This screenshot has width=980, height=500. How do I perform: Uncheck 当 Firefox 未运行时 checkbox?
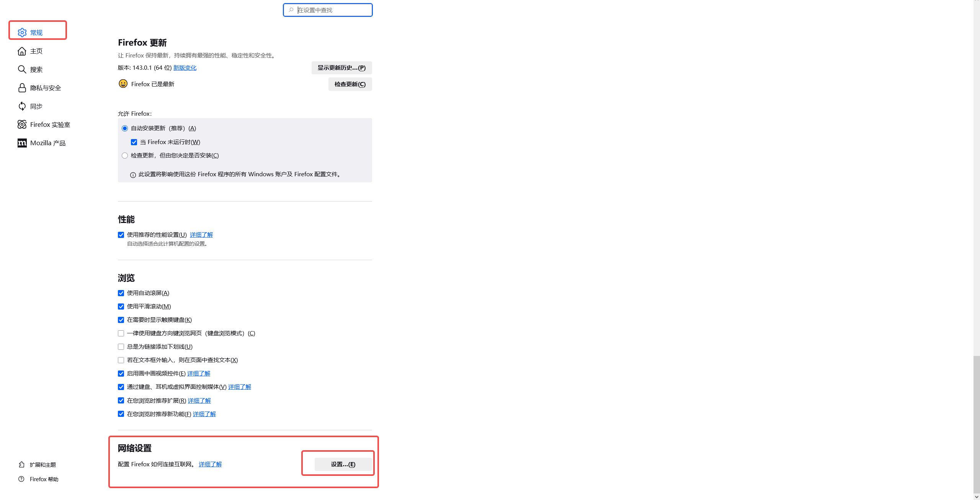pyautogui.click(x=134, y=142)
